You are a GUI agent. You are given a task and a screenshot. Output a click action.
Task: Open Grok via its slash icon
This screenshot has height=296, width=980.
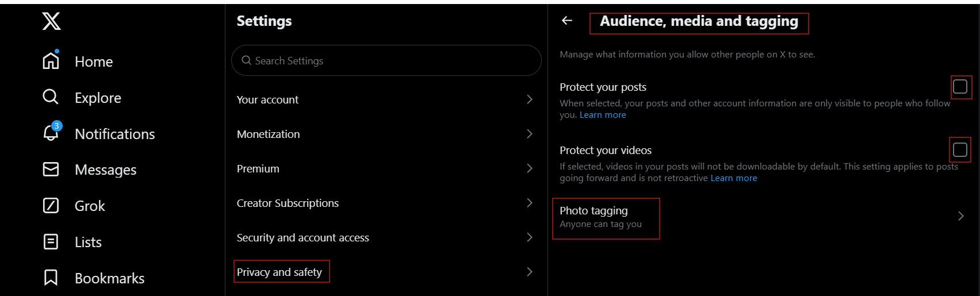[51, 205]
